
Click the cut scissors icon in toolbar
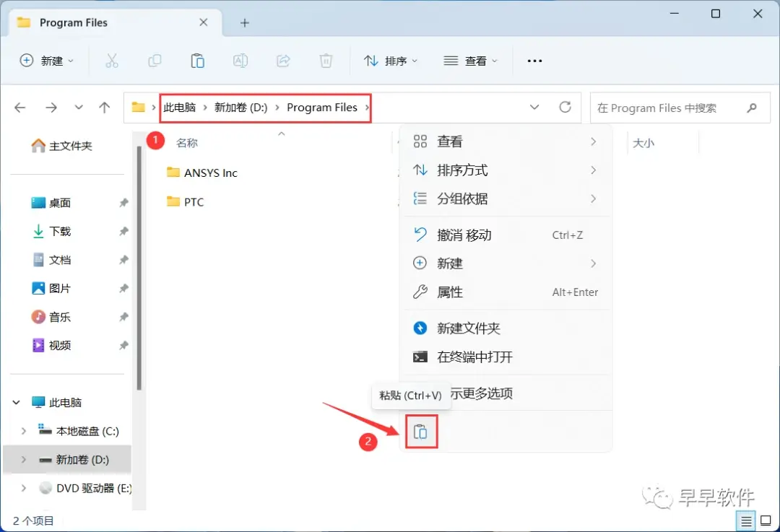click(112, 61)
